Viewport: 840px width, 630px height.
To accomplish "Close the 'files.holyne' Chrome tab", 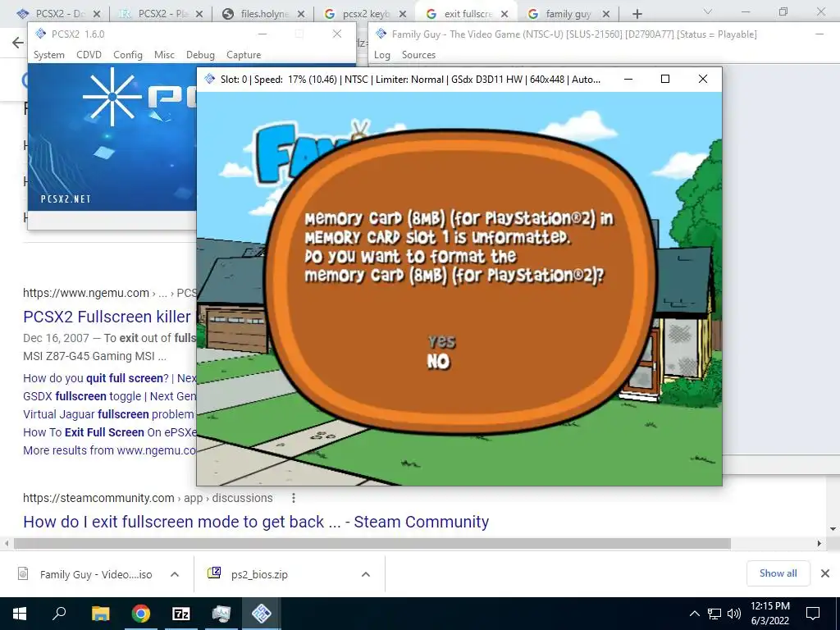I will 301,14.
